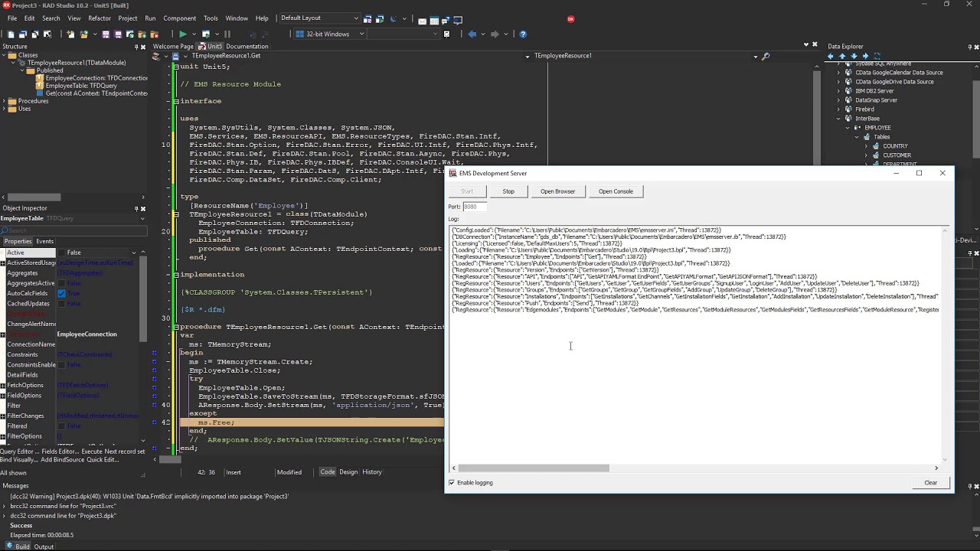980x551 pixels.
Task: Toggle the ConstraintsEnabled property checkbox
Action: coord(61,365)
